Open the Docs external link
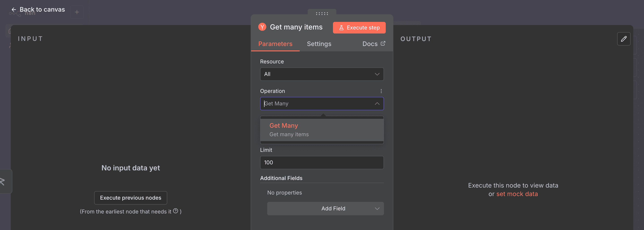Screen dimensions: 644x230 374,44
